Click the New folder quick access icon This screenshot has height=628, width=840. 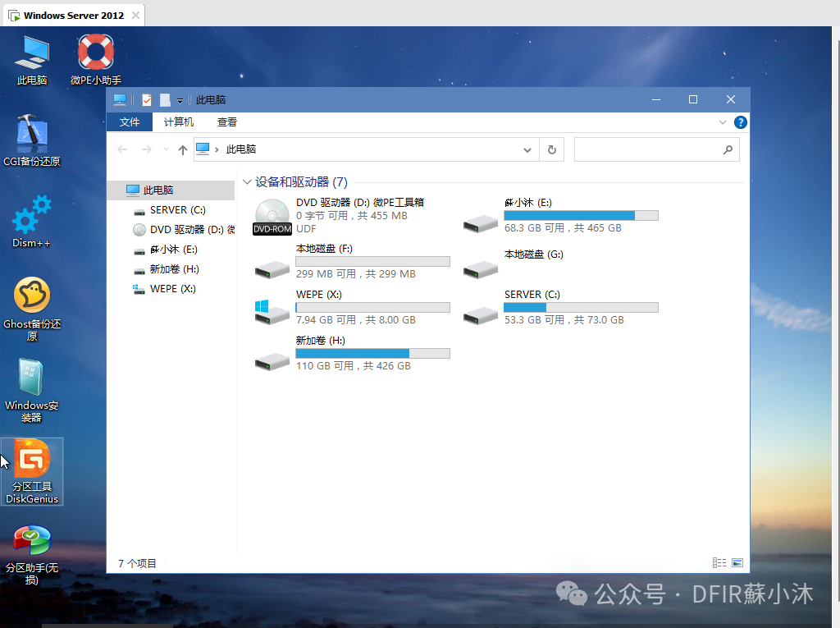(x=165, y=100)
